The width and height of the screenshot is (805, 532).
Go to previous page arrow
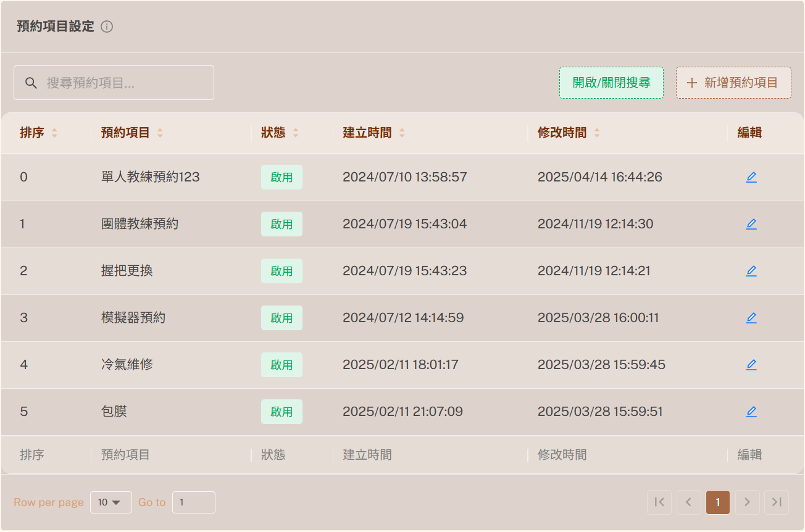pyautogui.click(x=688, y=502)
